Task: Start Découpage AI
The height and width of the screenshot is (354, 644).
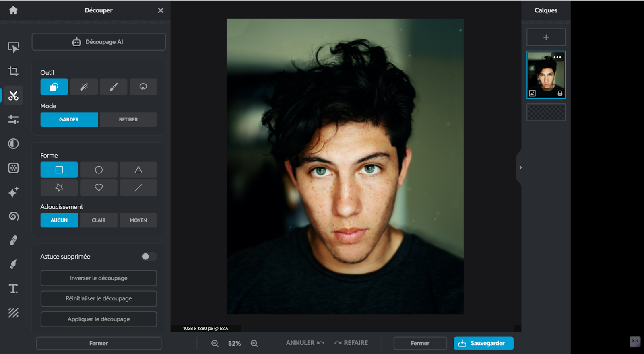Action: click(x=99, y=42)
